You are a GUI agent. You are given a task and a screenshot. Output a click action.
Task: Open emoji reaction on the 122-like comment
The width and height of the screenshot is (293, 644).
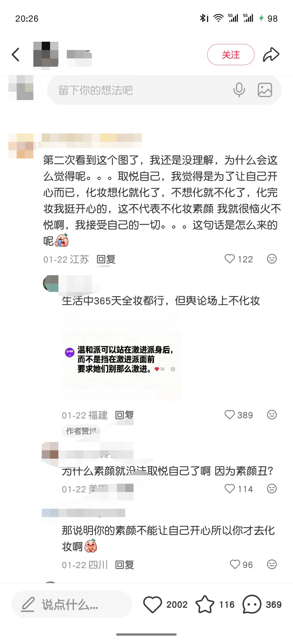[272, 259]
